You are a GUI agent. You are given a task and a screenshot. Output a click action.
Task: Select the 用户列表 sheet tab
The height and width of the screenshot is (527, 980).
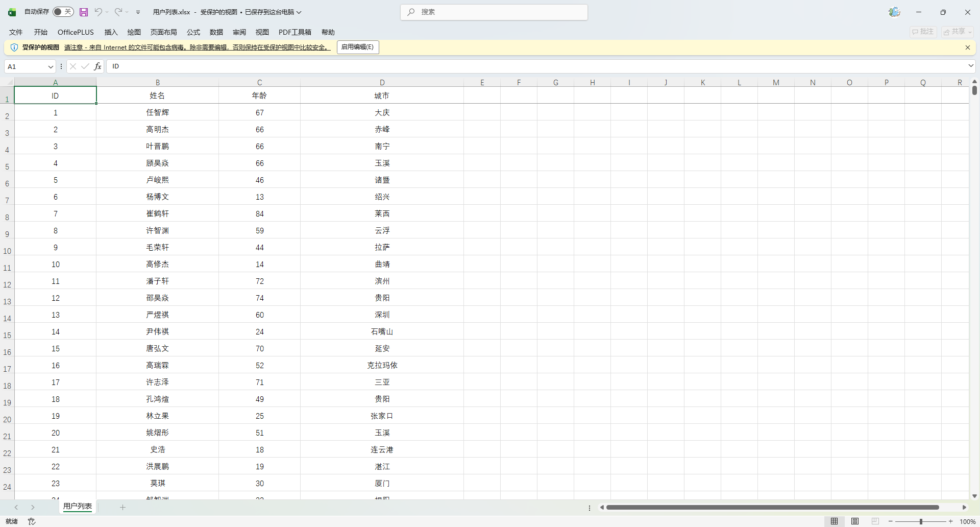[x=78, y=506]
